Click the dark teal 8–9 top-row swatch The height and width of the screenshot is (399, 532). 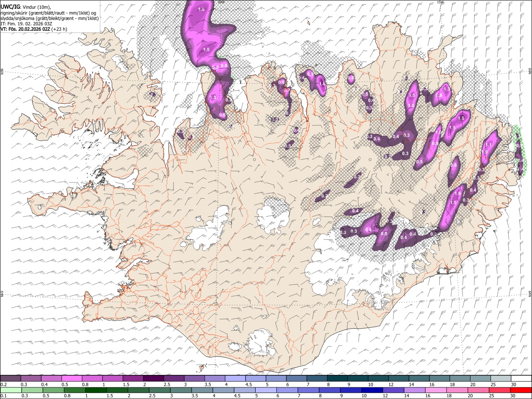point(337,378)
